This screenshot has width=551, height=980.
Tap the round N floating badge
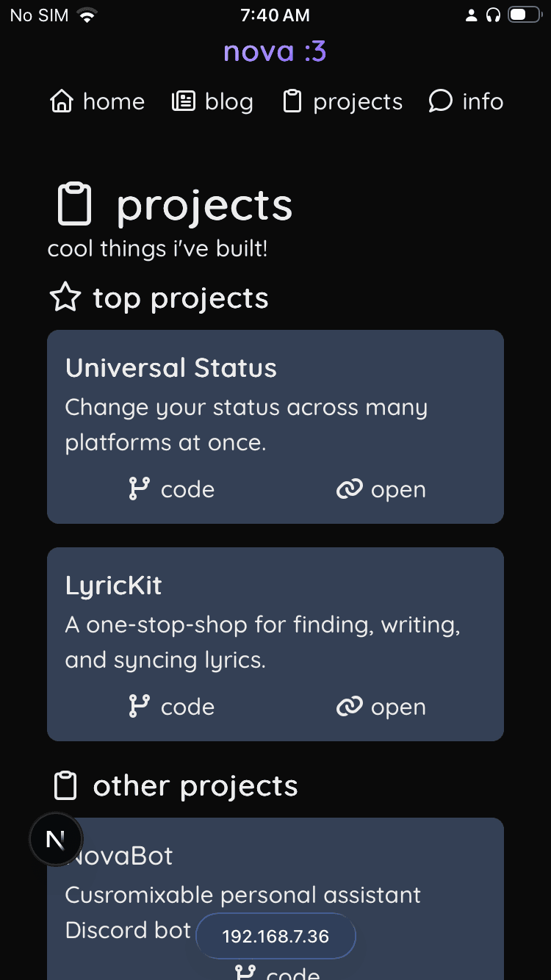[x=56, y=839]
